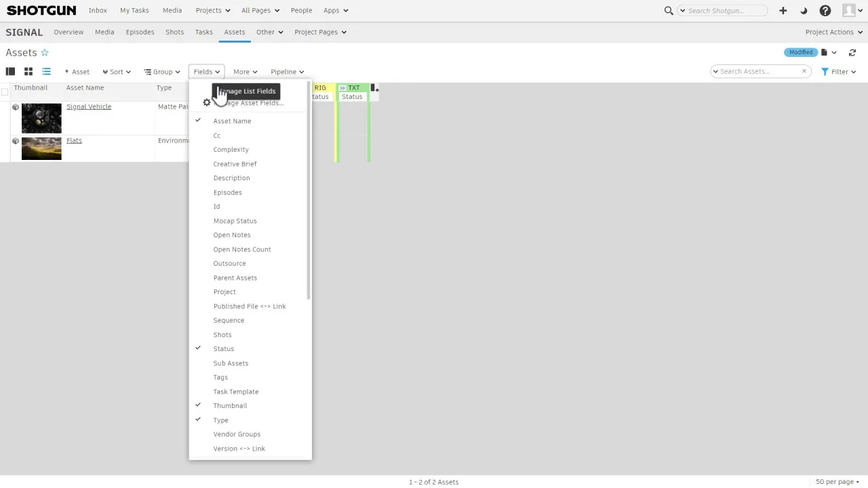This screenshot has width=868, height=488.
Task: Switch to thumbnail grid view
Action: coord(28,71)
